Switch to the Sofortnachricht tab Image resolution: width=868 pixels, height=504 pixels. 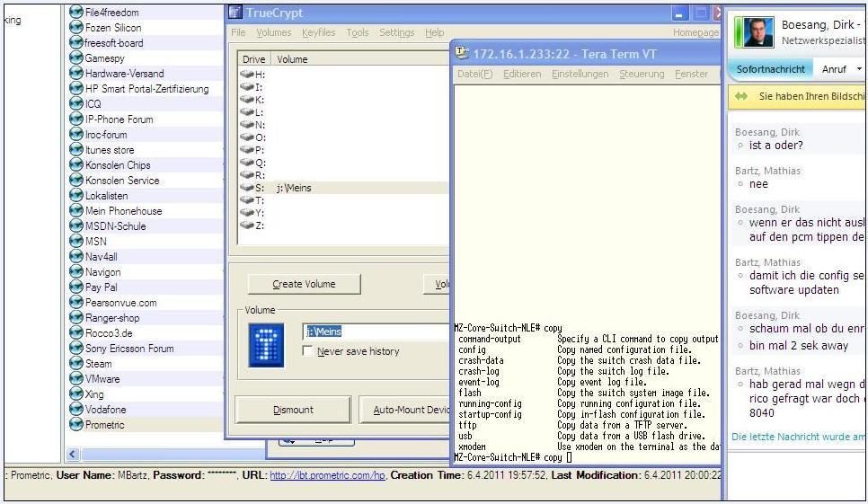771,69
